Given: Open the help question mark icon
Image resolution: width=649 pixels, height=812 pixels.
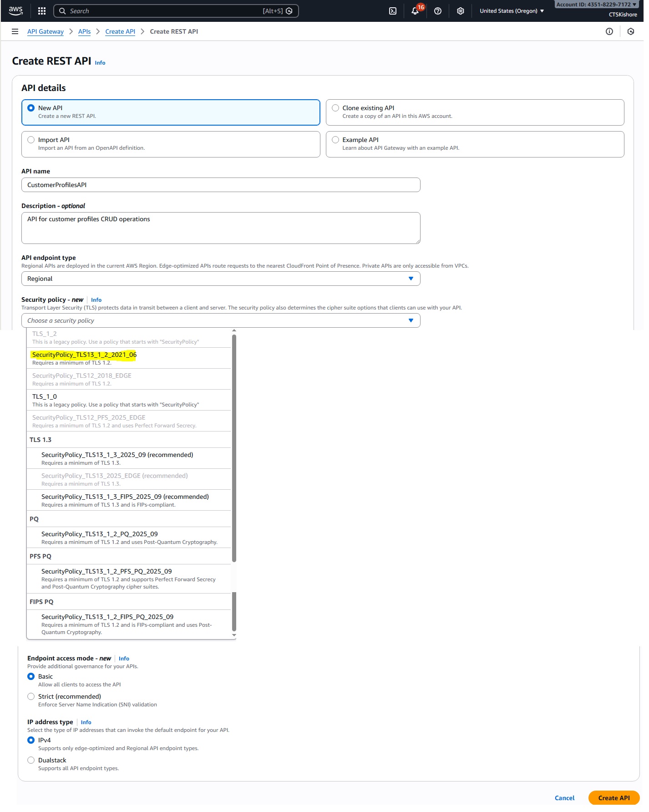Looking at the screenshot, I should pos(438,11).
